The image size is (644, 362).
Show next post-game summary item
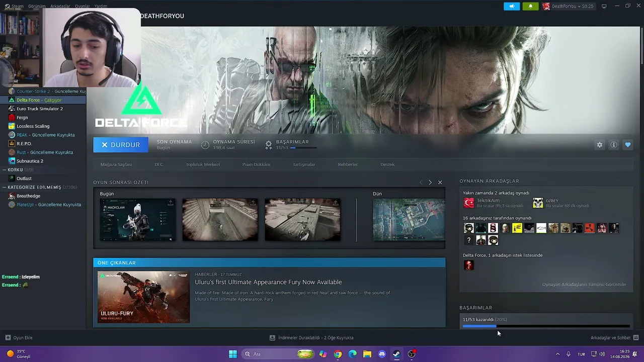pos(430,182)
